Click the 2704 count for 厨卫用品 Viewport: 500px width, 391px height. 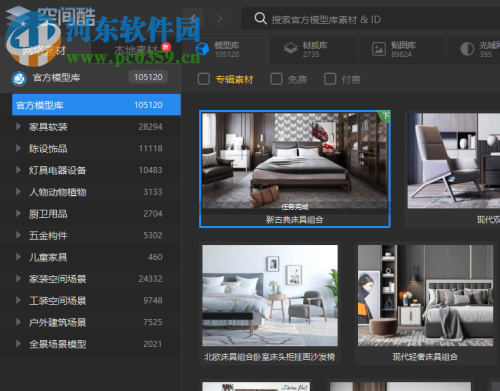pos(153,214)
